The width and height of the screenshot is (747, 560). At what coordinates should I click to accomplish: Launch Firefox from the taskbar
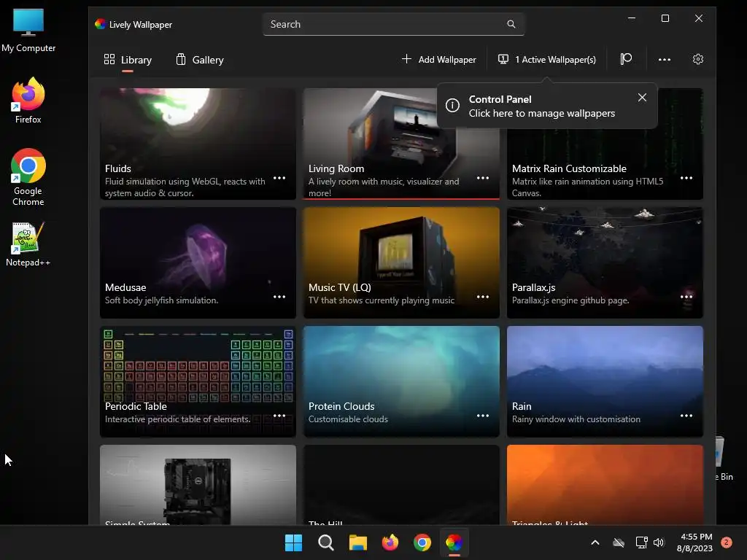390,542
